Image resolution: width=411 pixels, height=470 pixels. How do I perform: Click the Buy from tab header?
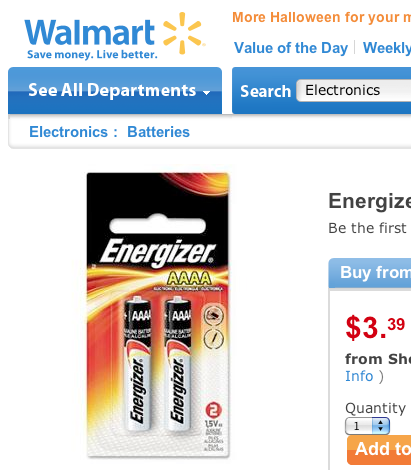(x=370, y=273)
